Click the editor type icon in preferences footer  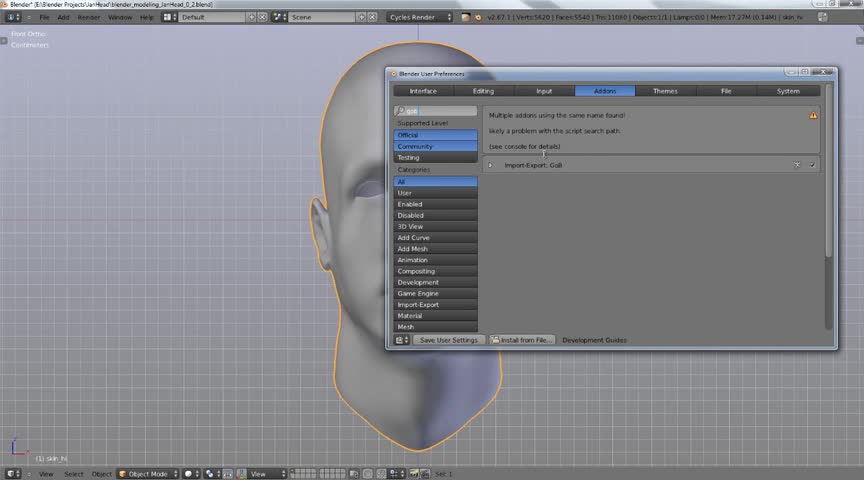coord(401,340)
